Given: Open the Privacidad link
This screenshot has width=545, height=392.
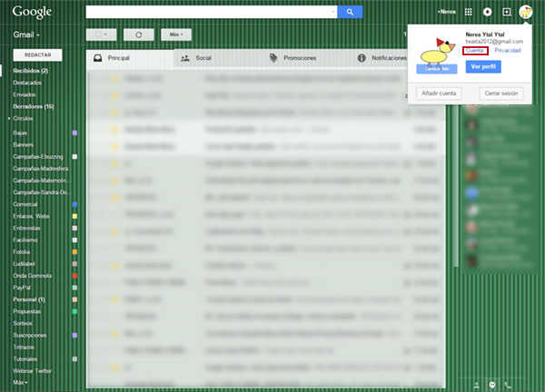Looking at the screenshot, I should [x=508, y=51].
